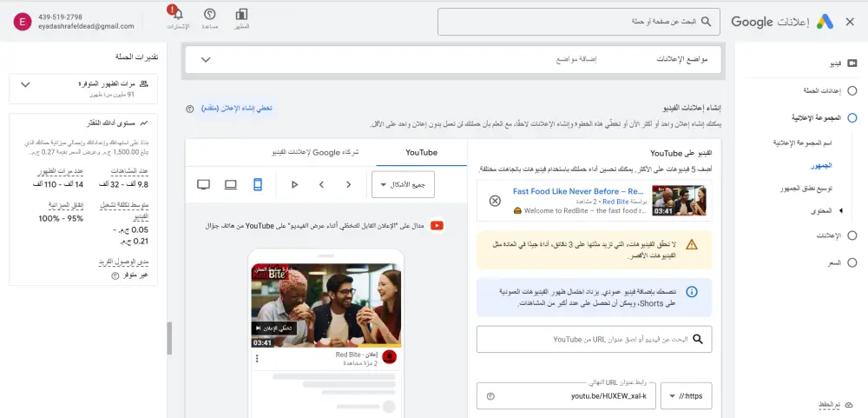The width and height of the screenshot is (868, 418).
Task: Click budget spend value '100% - 95%'
Action: pyautogui.click(x=61, y=218)
